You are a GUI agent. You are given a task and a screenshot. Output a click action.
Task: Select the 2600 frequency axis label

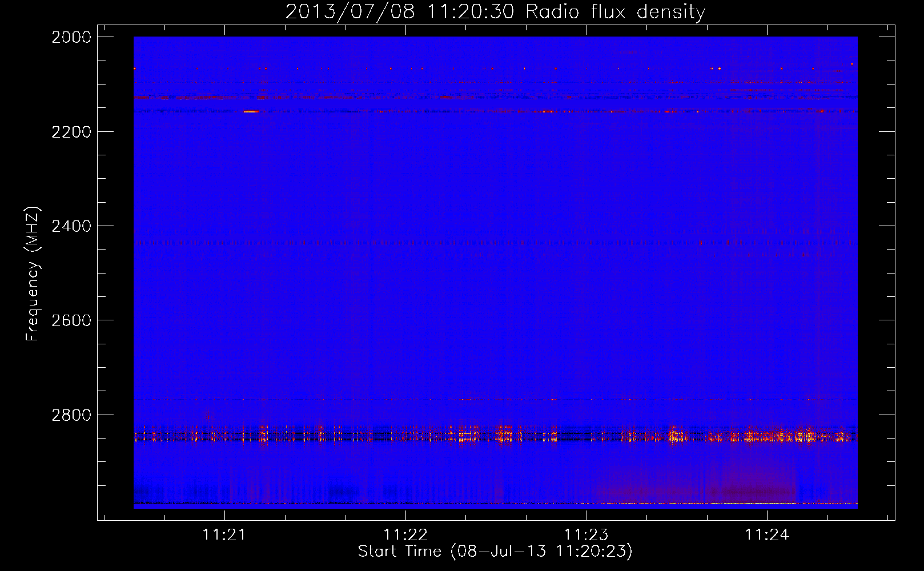tap(71, 320)
